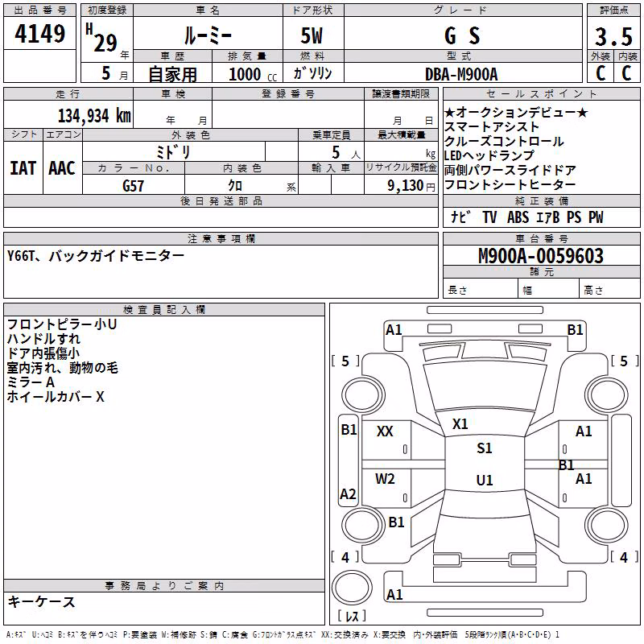Click inspector note ドア内張傷小
Screen dimensions: 644x644
point(43,353)
